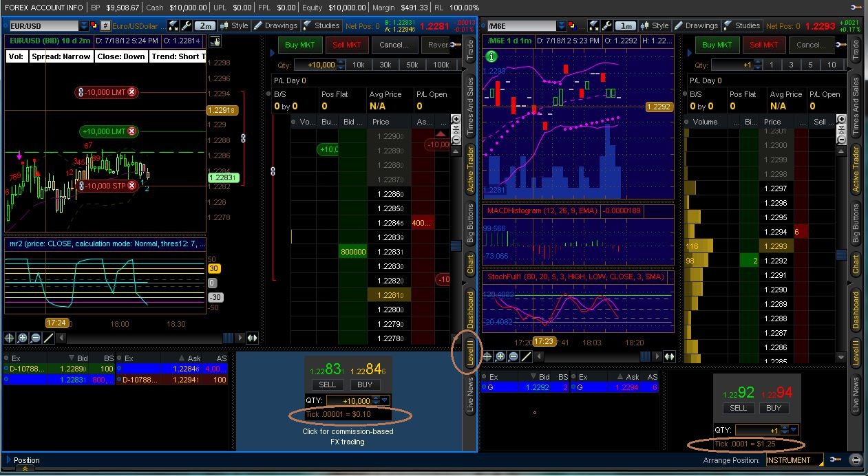This screenshot has height=476, width=868.
Task: Click the share flask icon in /M6E toolbar
Action: tap(595, 25)
